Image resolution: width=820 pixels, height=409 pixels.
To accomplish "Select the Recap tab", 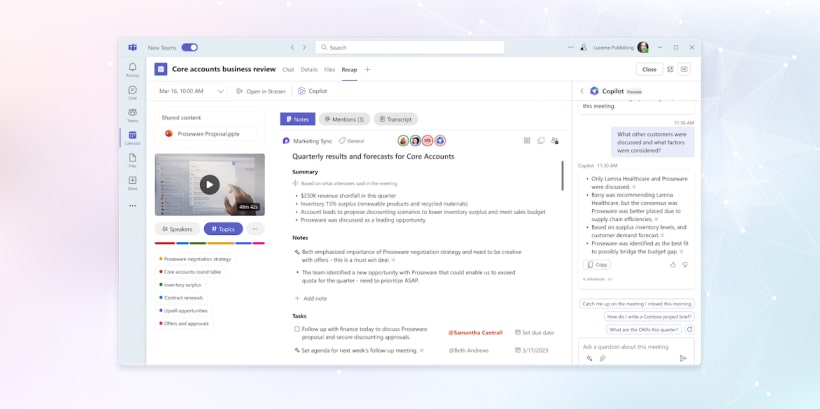I will 349,70.
